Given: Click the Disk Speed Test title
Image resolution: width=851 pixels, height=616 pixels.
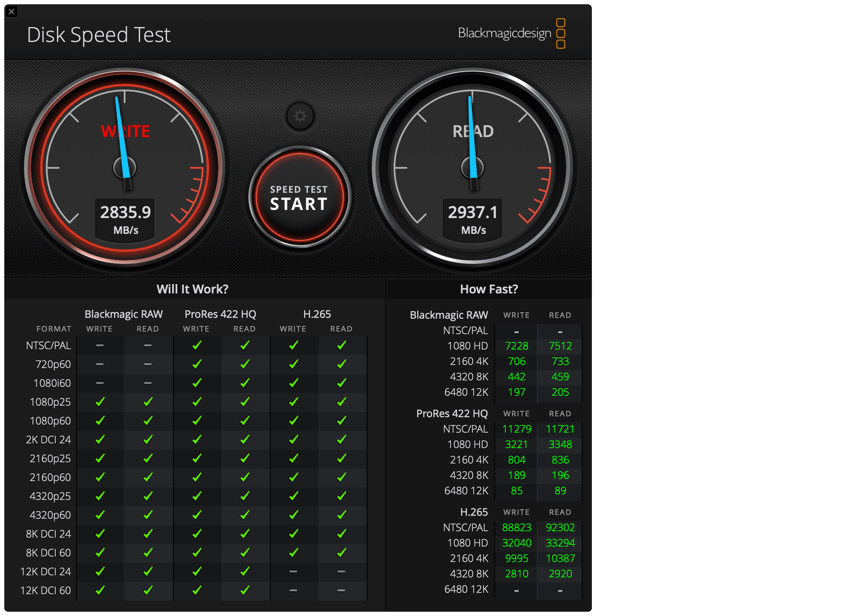Looking at the screenshot, I should click(x=99, y=35).
